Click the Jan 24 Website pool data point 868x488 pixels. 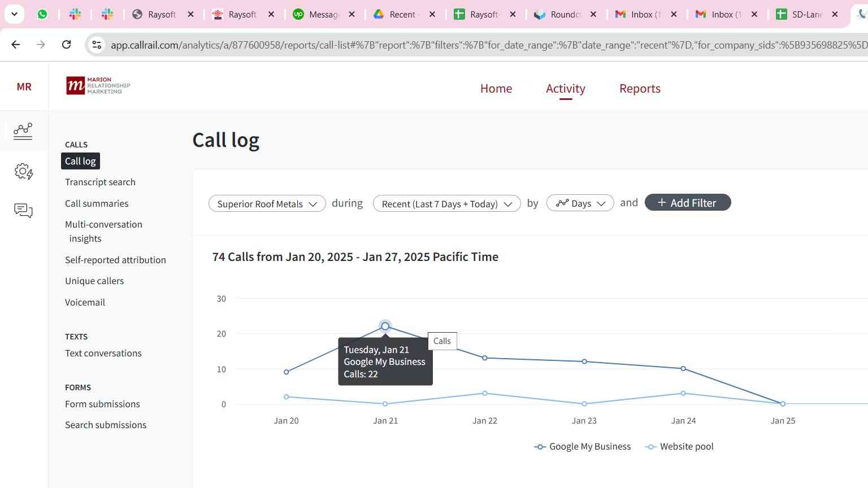tap(683, 393)
